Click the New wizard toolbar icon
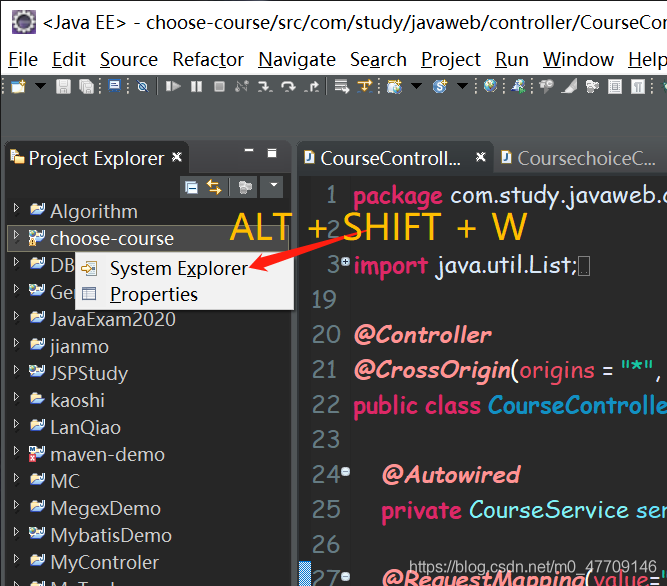This screenshot has width=667, height=586. (19, 87)
